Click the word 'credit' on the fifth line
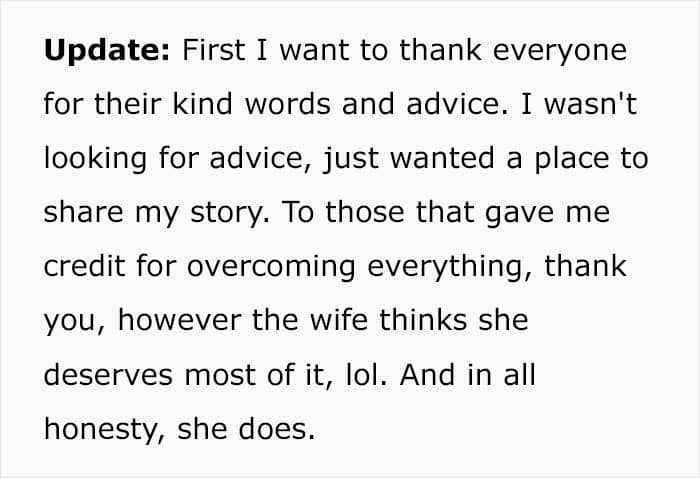 [84, 266]
